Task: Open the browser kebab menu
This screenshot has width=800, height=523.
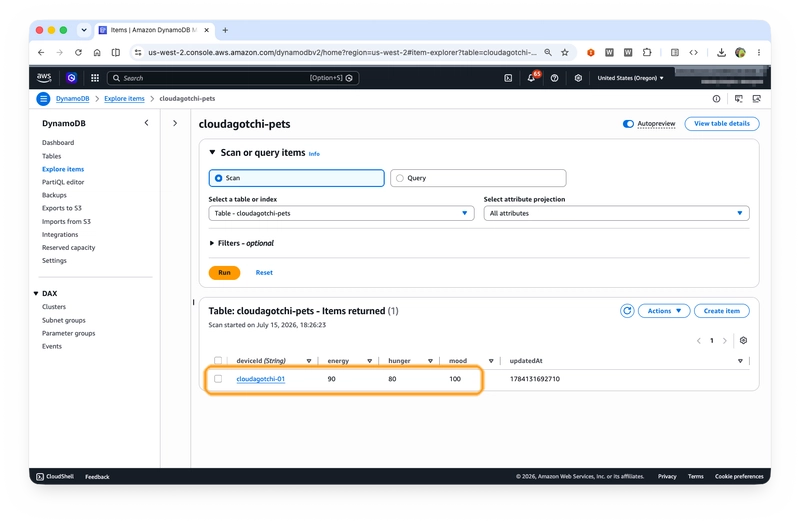Action: tap(759, 53)
